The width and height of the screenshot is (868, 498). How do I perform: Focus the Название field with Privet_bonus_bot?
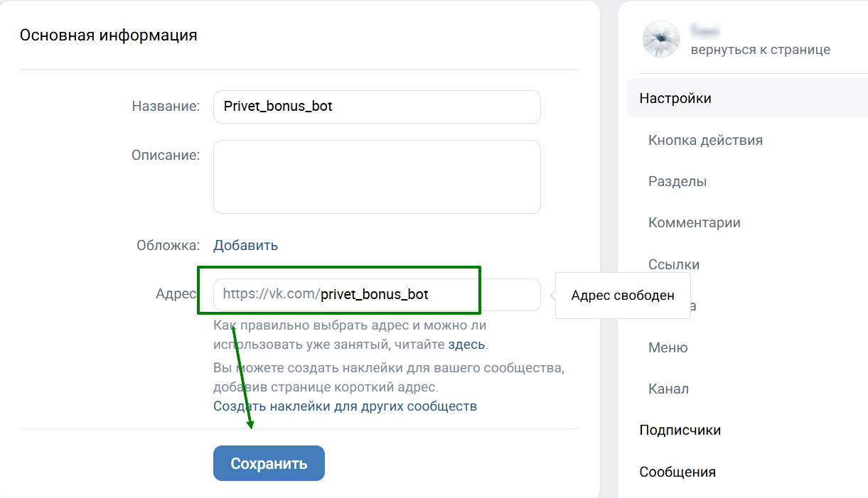tap(377, 107)
